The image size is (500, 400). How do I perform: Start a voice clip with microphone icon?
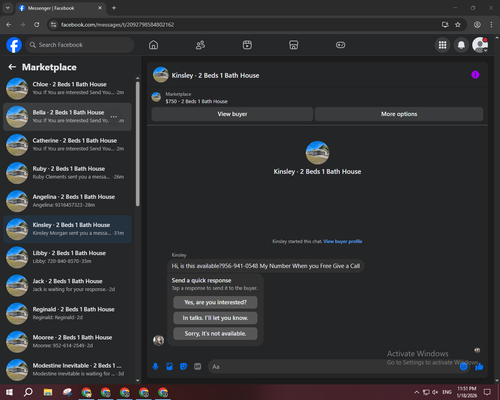pyautogui.click(x=155, y=367)
